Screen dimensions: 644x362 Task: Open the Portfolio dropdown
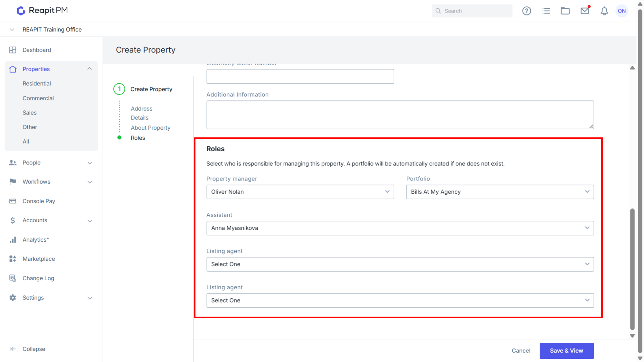point(500,192)
